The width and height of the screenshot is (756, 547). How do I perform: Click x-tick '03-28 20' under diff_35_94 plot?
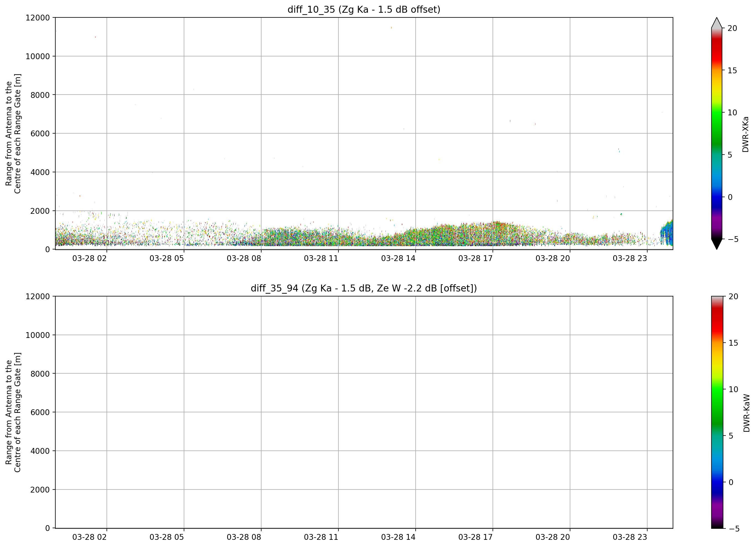pos(553,537)
